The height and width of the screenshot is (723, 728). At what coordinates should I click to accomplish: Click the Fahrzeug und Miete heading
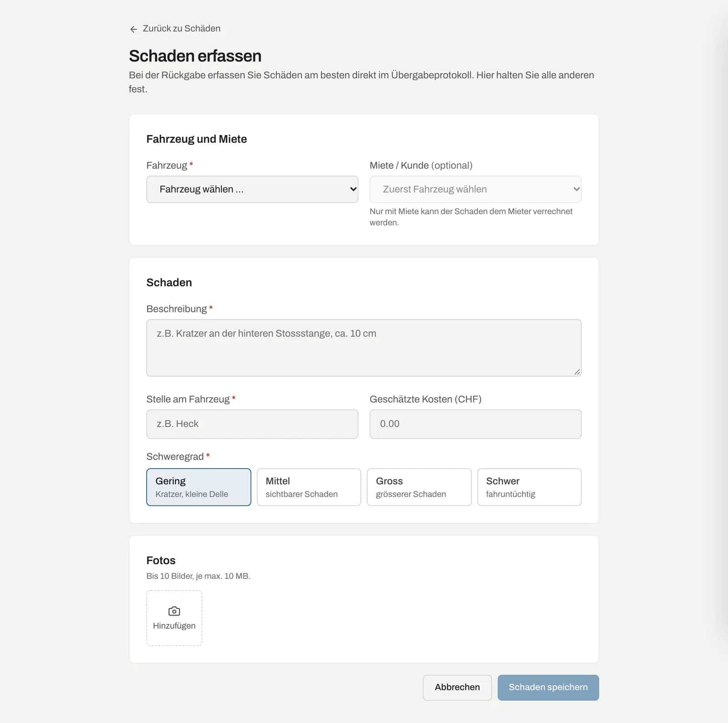pos(197,139)
